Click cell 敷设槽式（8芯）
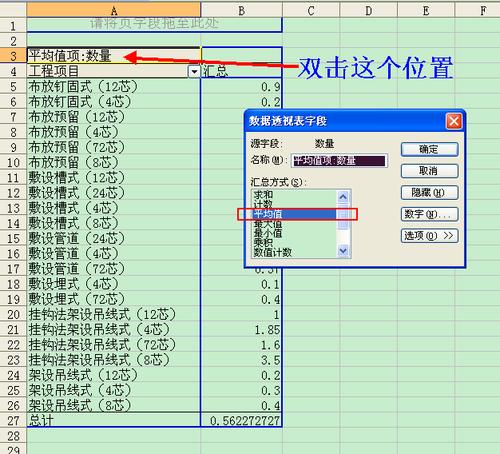The width and height of the screenshot is (500, 454). (114, 223)
